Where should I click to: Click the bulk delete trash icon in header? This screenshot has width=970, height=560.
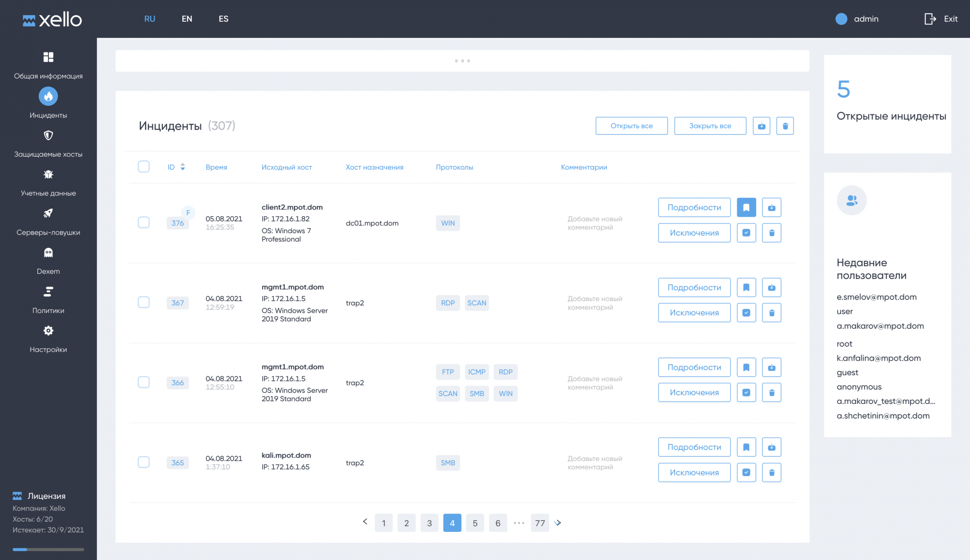click(785, 126)
